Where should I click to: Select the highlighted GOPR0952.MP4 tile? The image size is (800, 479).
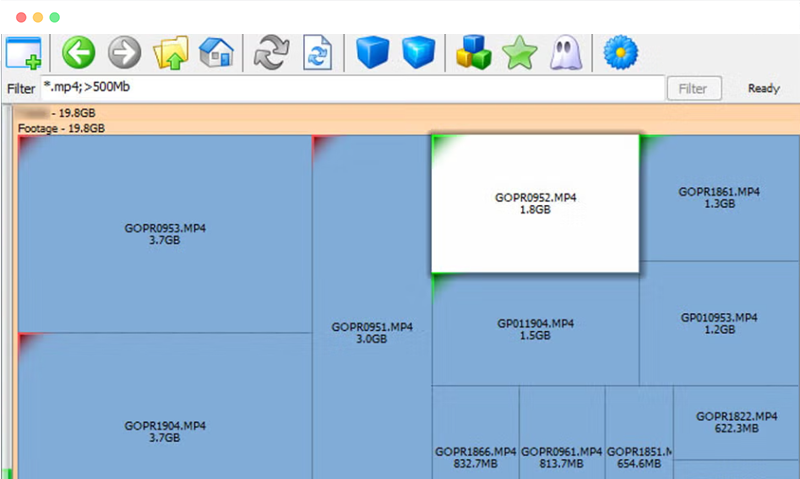tap(535, 203)
